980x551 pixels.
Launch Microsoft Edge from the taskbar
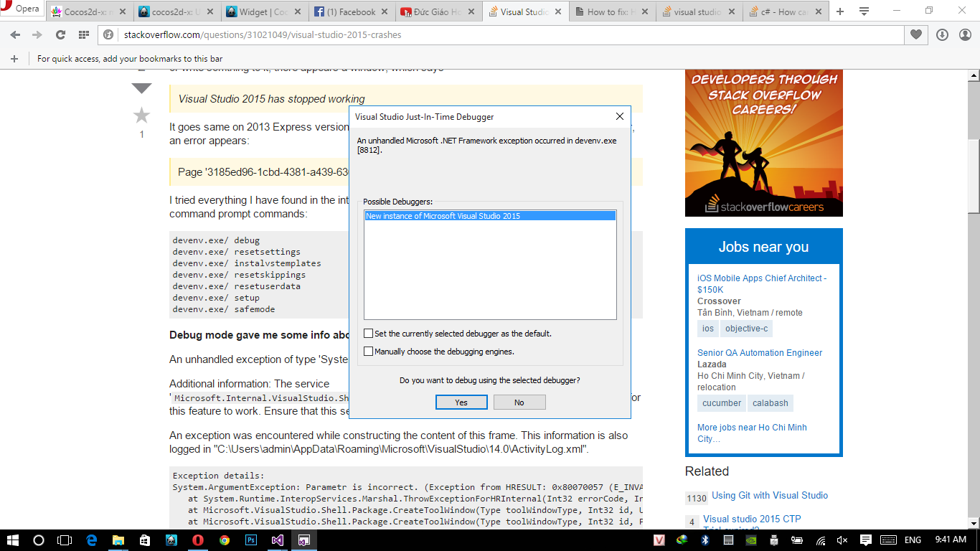coord(92,540)
